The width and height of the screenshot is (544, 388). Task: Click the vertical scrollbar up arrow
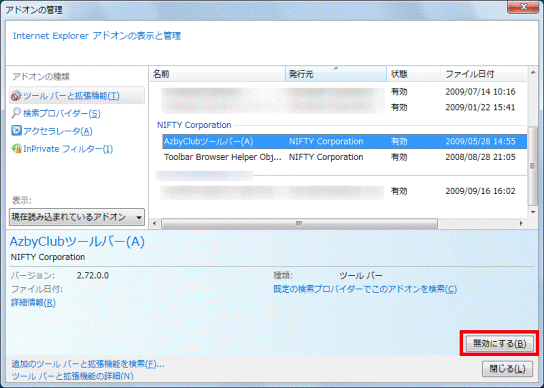point(533,72)
